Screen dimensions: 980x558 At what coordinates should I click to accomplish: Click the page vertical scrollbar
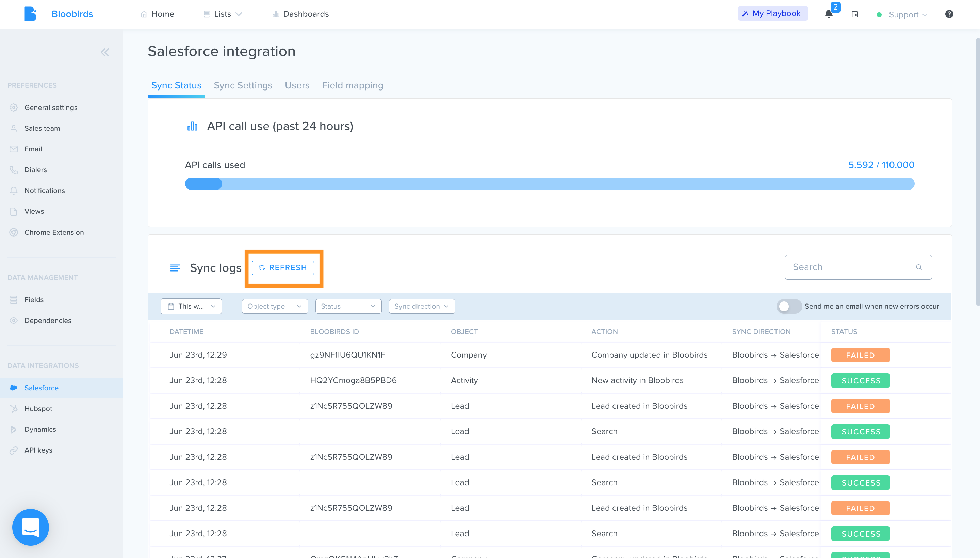[977, 172]
